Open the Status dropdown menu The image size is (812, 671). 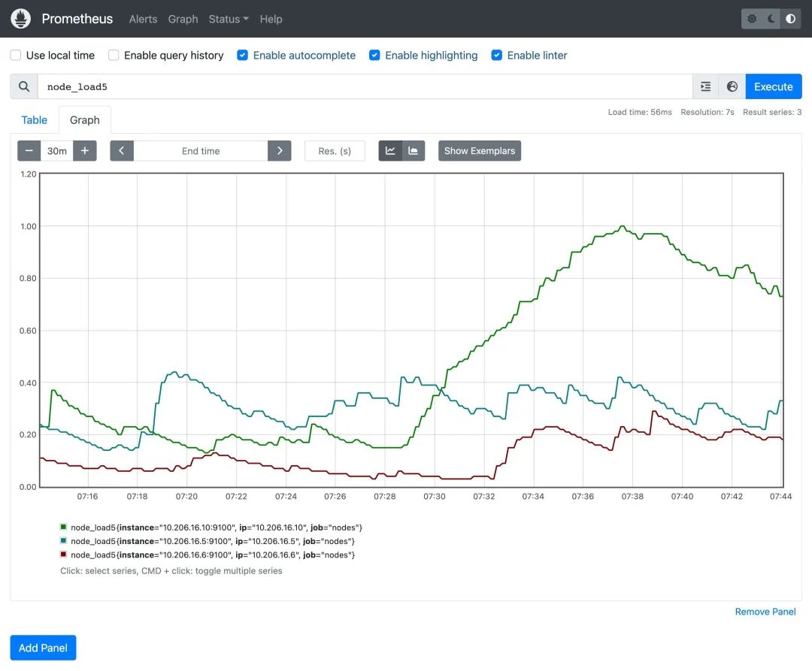229,19
